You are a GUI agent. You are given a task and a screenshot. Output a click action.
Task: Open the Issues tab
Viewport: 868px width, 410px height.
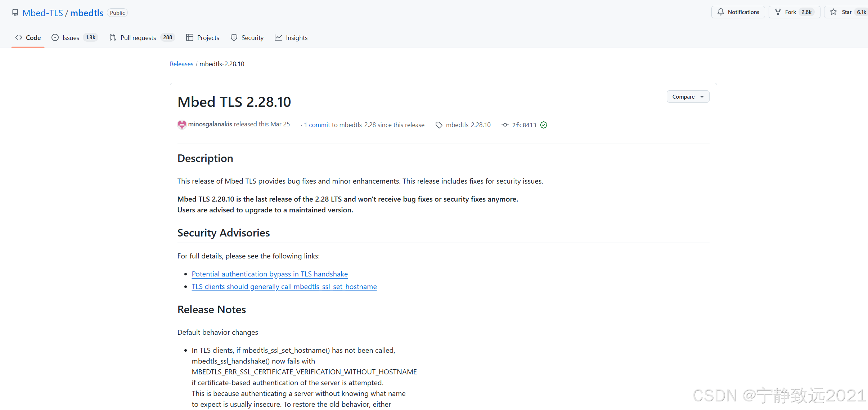pyautogui.click(x=75, y=37)
